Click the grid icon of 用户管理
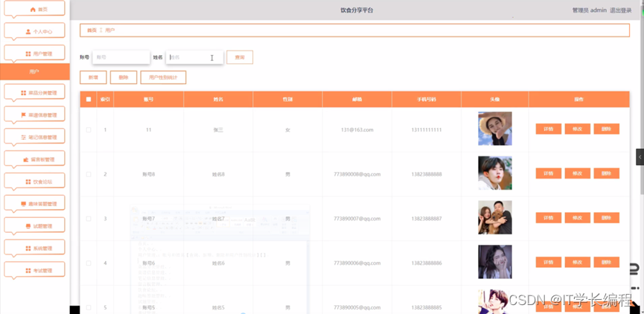Screen dimensions: 644x314 28,54
